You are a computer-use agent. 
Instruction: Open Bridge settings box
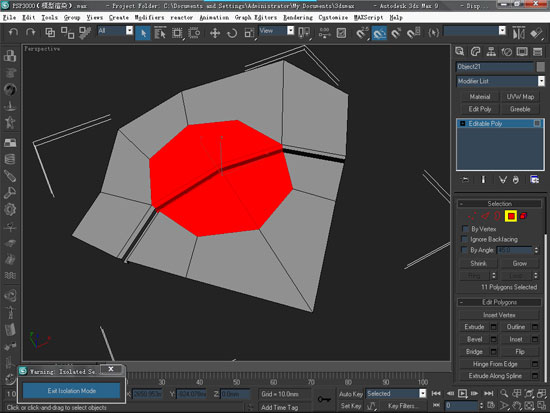coord(494,352)
